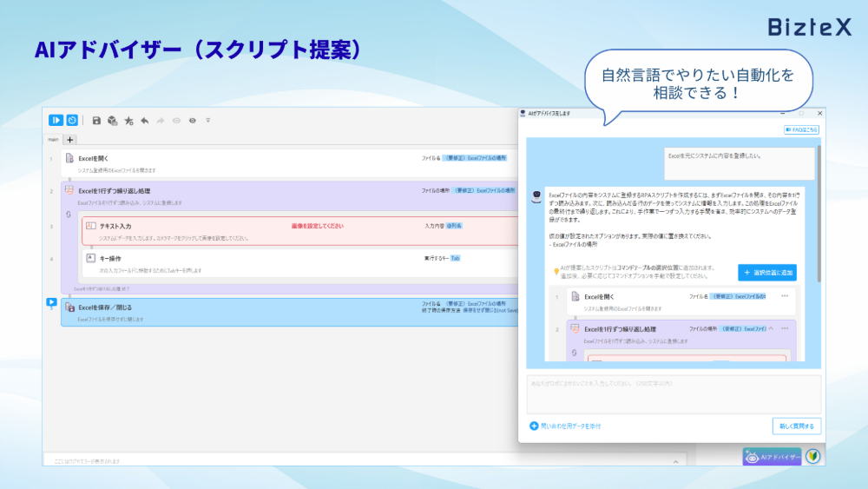Click the loop icon on 'Excelを1行ずつ繰り返し処理' row
This screenshot has width=868, height=489.
[x=69, y=190]
